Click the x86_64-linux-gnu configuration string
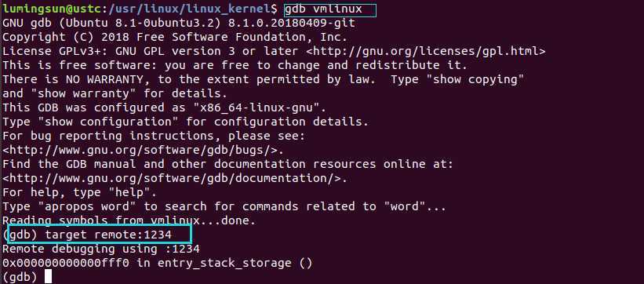 (x=257, y=107)
